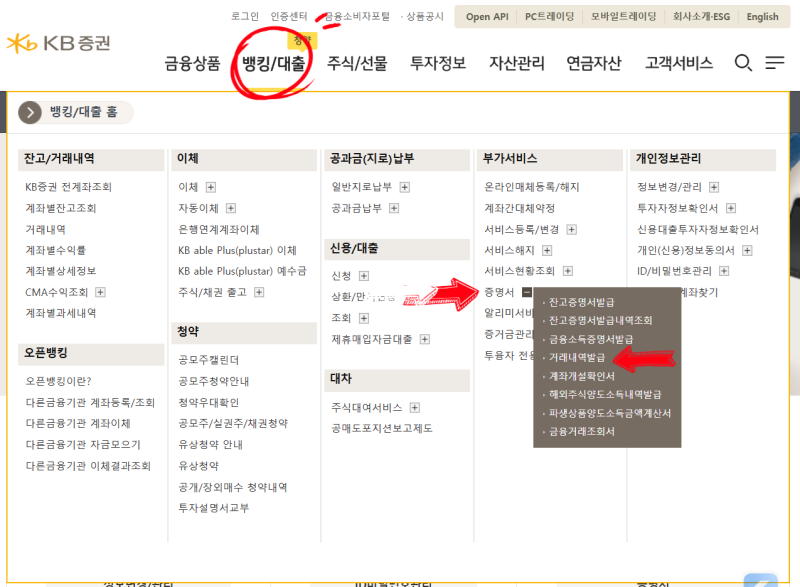The width and height of the screenshot is (800, 587).
Task: Open the 자산관리 main menu
Action: (517, 63)
